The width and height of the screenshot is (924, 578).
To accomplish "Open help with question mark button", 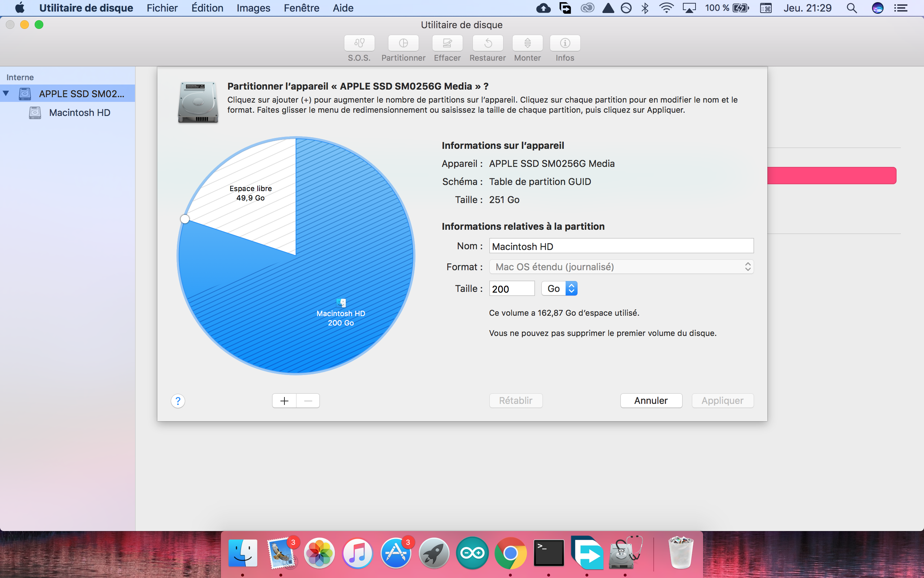I will 178,401.
